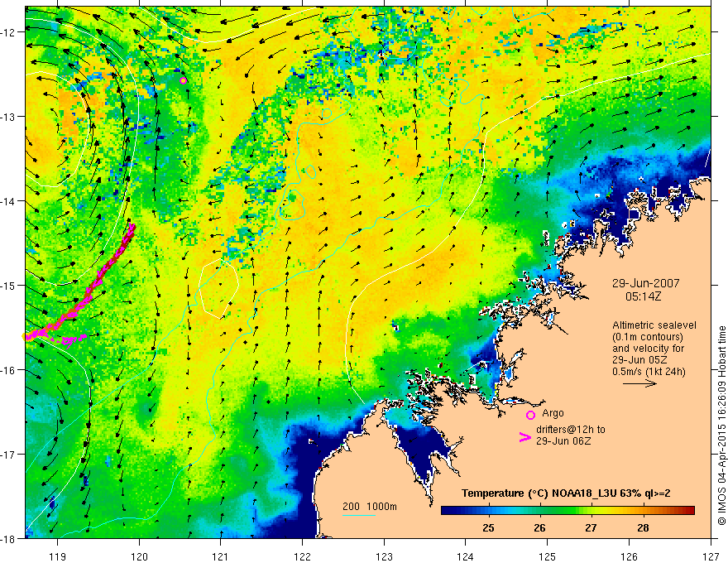Click the magenta drifters arrowhead symbol in the legend

[524, 436]
